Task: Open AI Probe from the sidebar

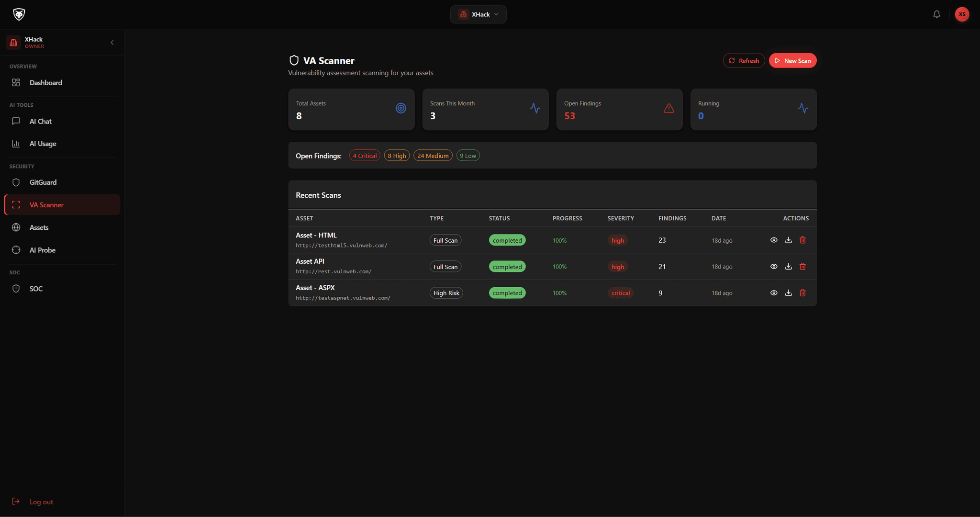Action: tap(62, 250)
